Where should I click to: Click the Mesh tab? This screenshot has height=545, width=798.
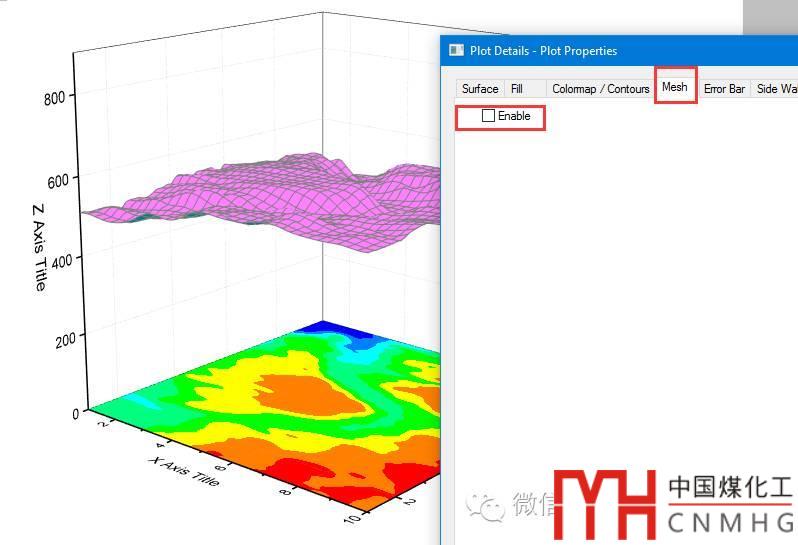(675, 87)
